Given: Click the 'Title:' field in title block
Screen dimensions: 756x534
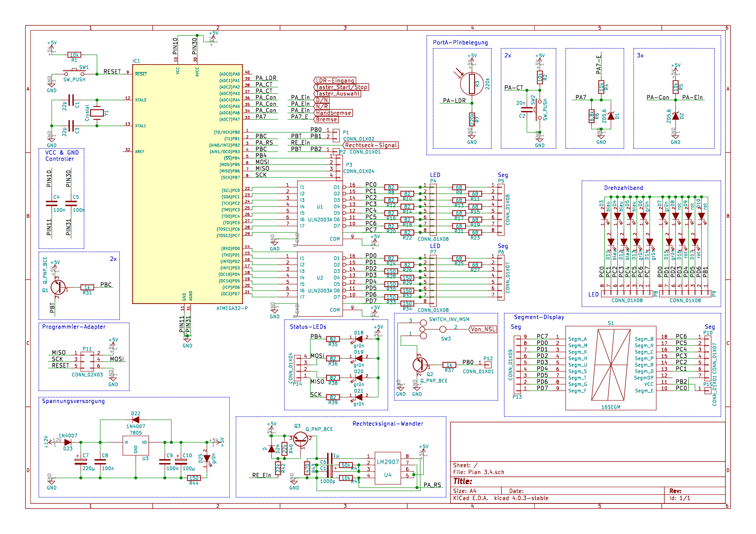Looking at the screenshot, I should [462, 481].
